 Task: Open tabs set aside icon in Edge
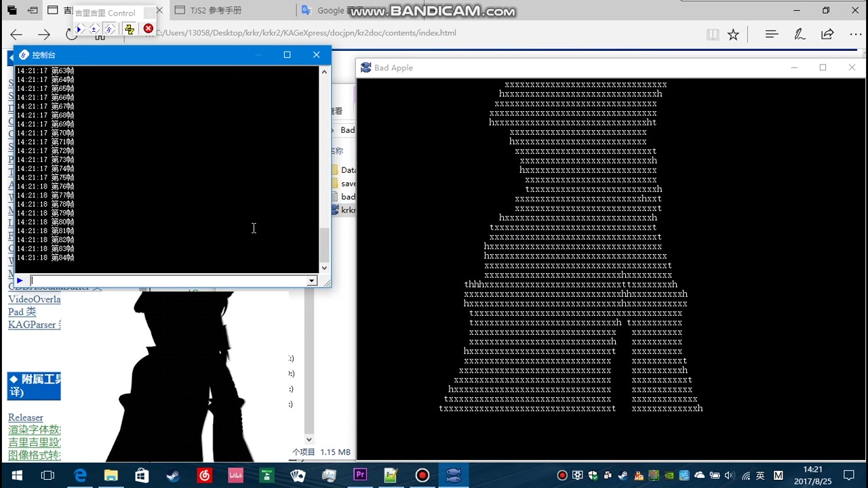click(x=12, y=10)
